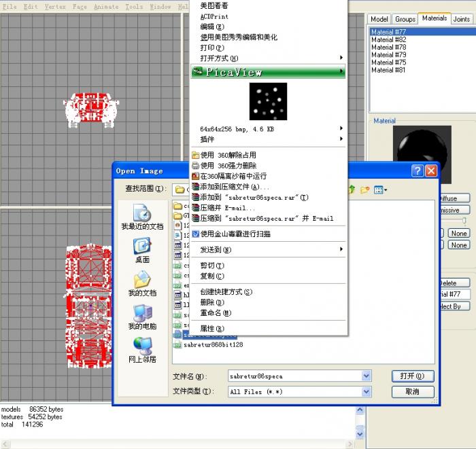Click the Open button in dialog
This screenshot has width=476, height=449.
coord(413,376)
